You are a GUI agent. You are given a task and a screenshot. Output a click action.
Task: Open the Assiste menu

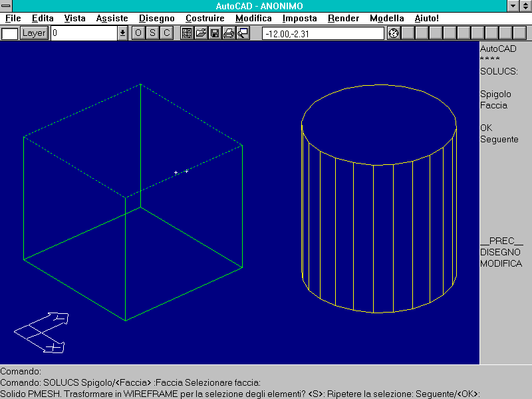point(112,19)
